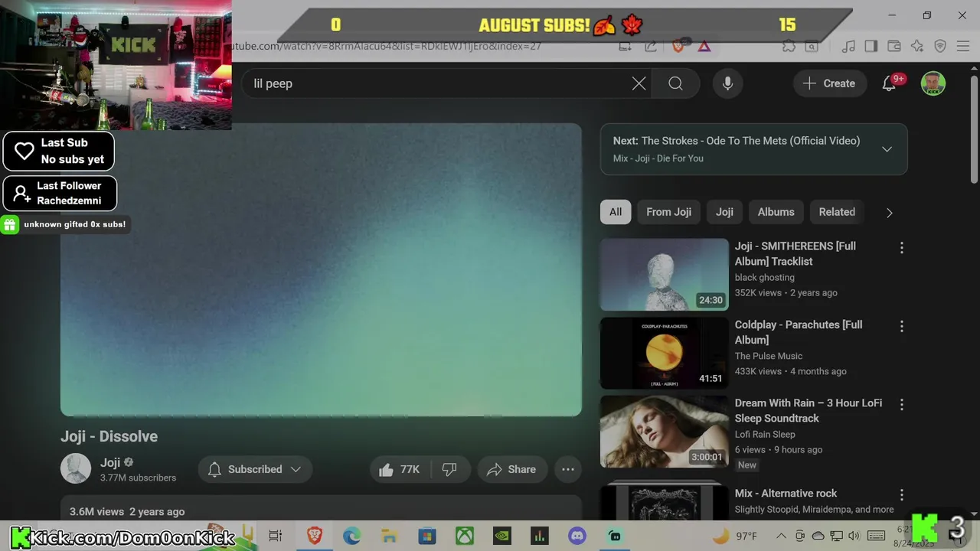
Task: Open Task View from the taskbar
Action: [276, 536]
